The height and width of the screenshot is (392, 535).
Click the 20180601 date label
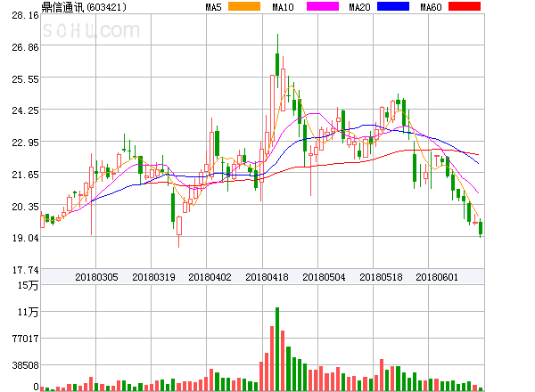(x=437, y=277)
